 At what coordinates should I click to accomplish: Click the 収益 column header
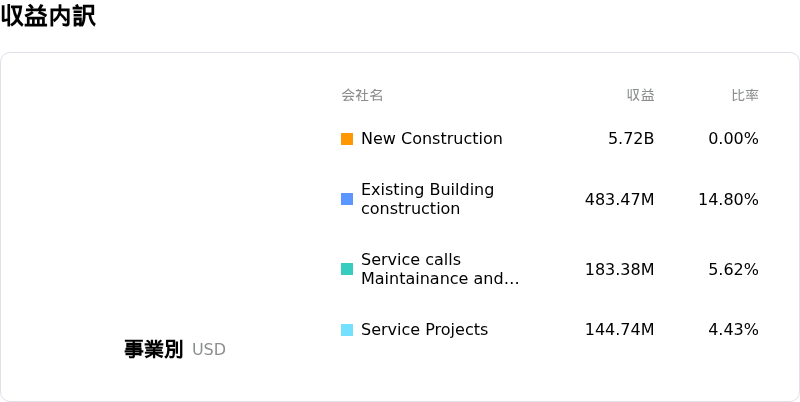[640, 95]
